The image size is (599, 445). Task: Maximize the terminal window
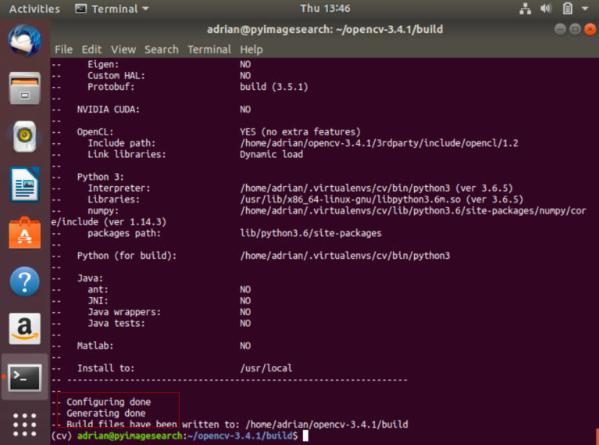click(x=575, y=29)
